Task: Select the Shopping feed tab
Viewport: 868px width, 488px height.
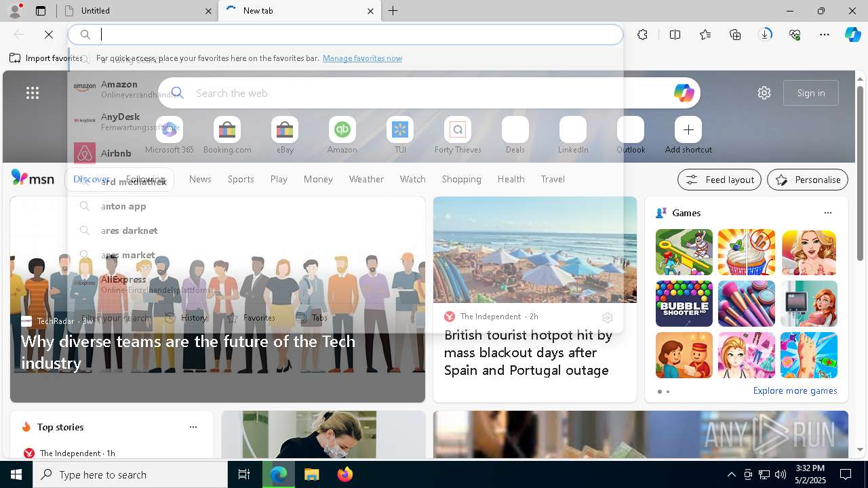Action: coord(462,179)
